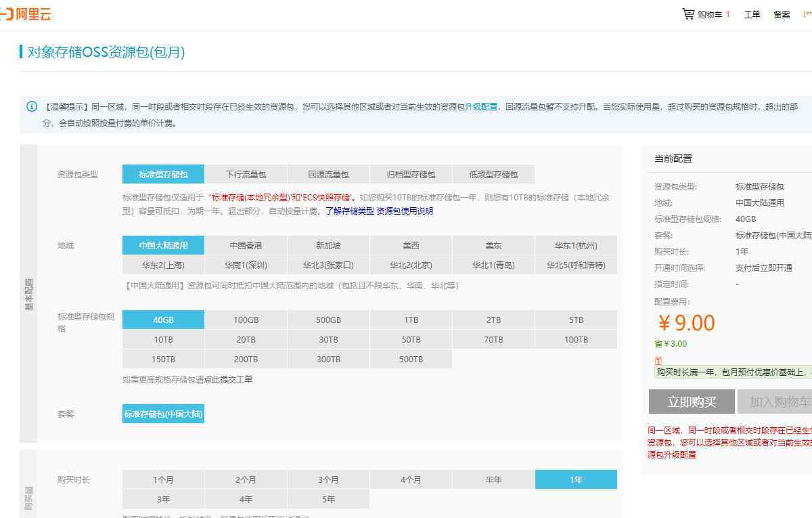812x518 pixels.
Task: Choose the 华北1(青岛) region
Action: pyautogui.click(x=493, y=265)
